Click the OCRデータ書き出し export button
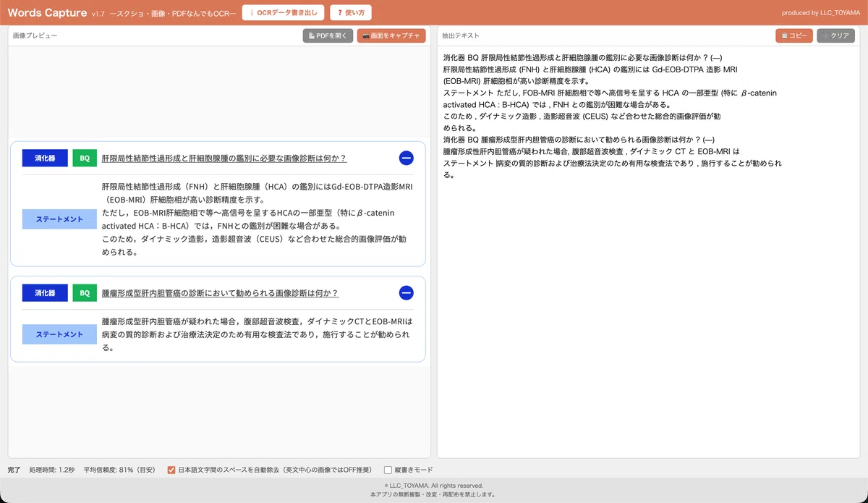This screenshot has height=503, width=868. (283, 12)
